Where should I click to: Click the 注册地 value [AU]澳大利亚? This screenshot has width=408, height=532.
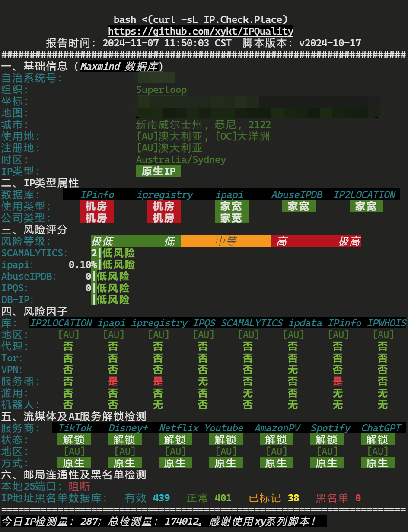click(x=169, y=148)
